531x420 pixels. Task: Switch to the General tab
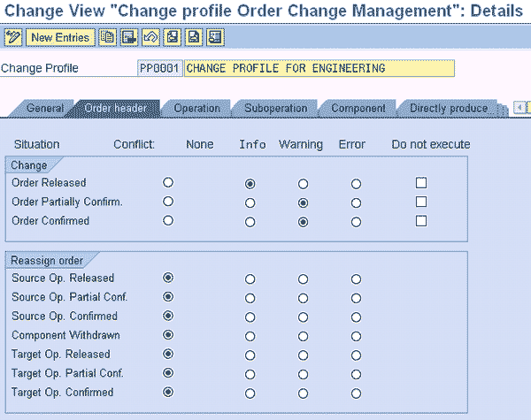click(x=44, y=108)
